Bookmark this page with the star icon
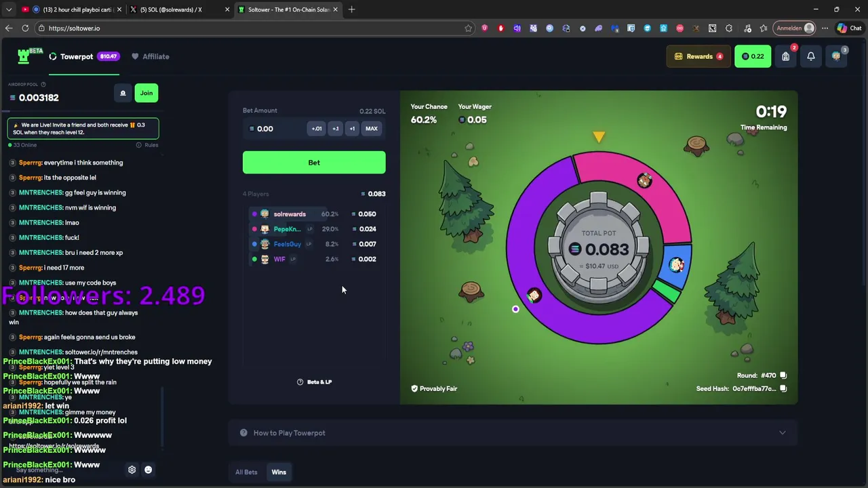The width and height of the screenshot is (868, 488). (x=468, y=28)
